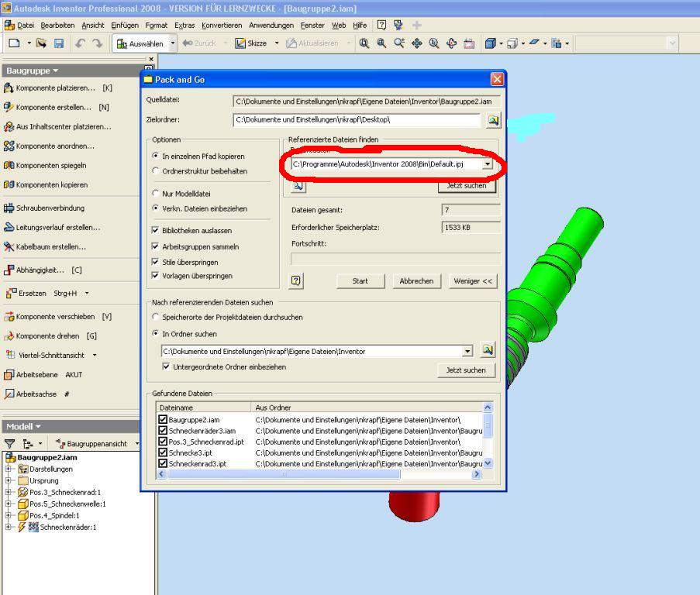
Task: Expand Pos.3_Schneckenrad:1 node
Action: click(x=8, y=492)
